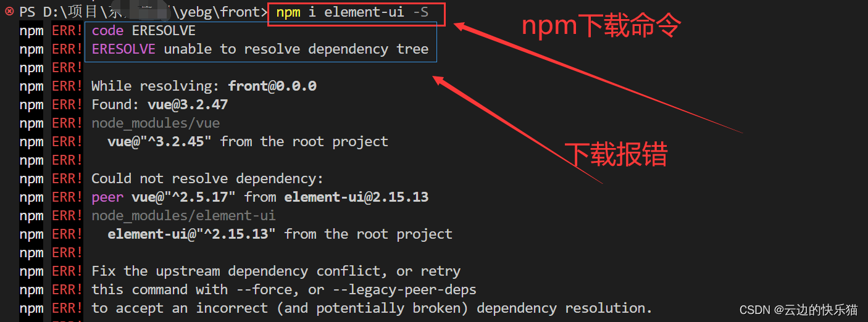
Task: Click the "node_modules/vue" path text
Action: (156, 123)
